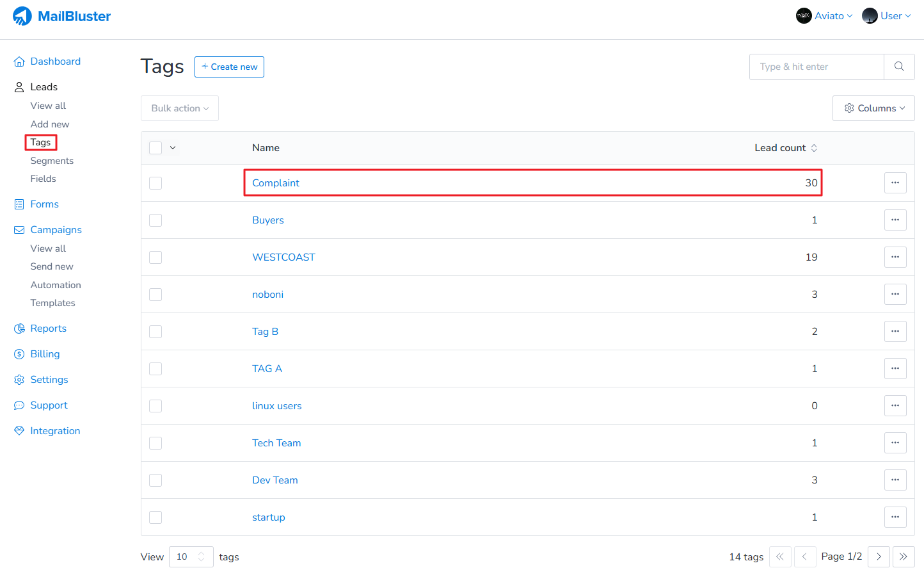Viewport: 924px width, 577px height.
Task: Navigate to Reports in sidebar
Action: pos(48,329)
